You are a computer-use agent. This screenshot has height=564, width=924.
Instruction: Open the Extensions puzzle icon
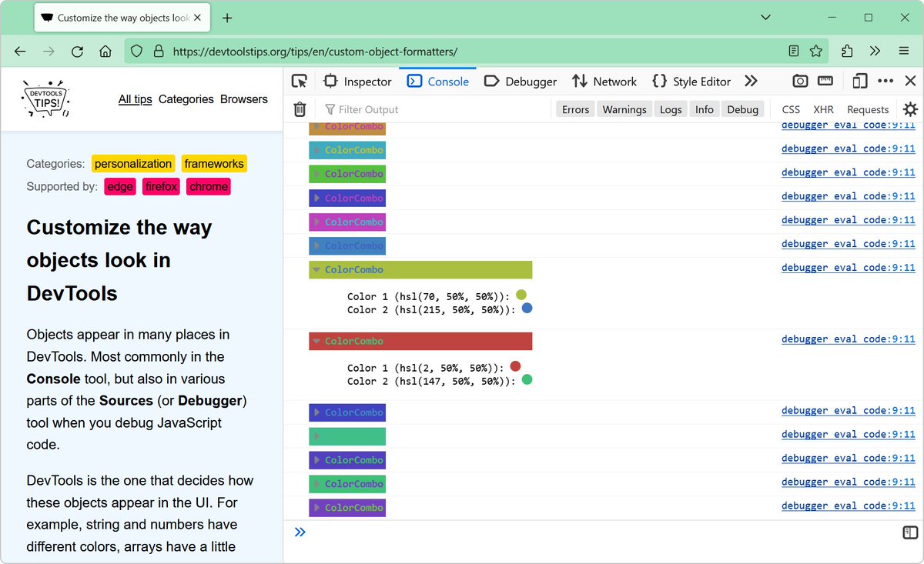pyautogui.click(x=847, y=52)
